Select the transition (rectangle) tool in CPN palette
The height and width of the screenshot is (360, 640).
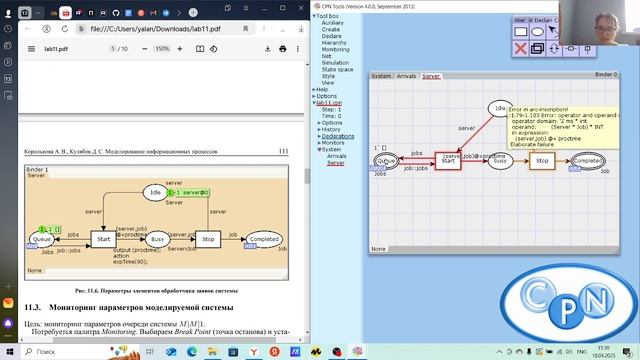pyautogui.click(x=520, y=32)
